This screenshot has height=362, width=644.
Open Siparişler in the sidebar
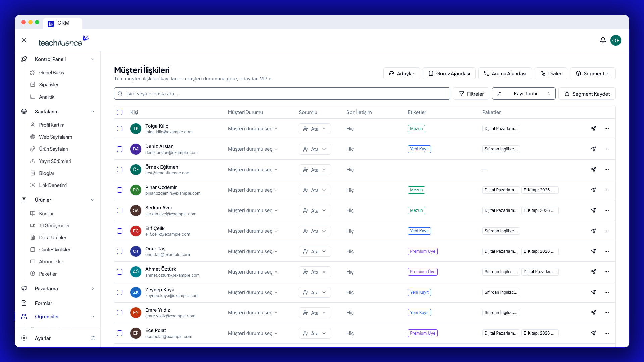[x=49, y=85]
